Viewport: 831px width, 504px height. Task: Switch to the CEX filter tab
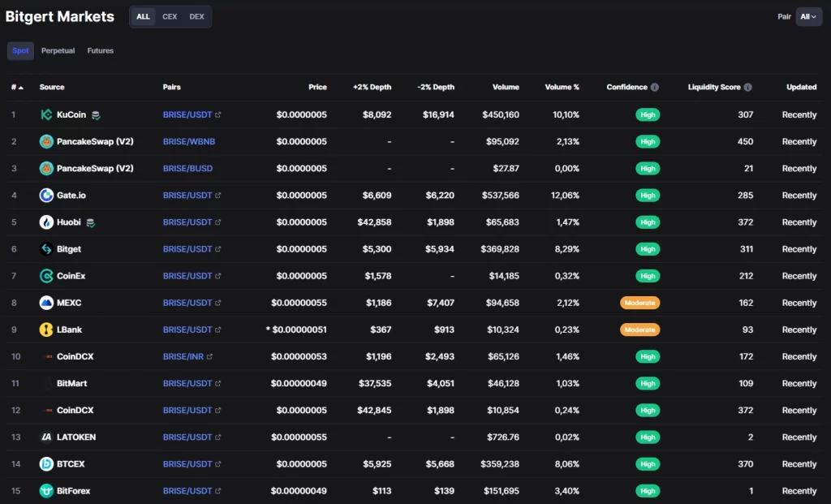(170, 16)
